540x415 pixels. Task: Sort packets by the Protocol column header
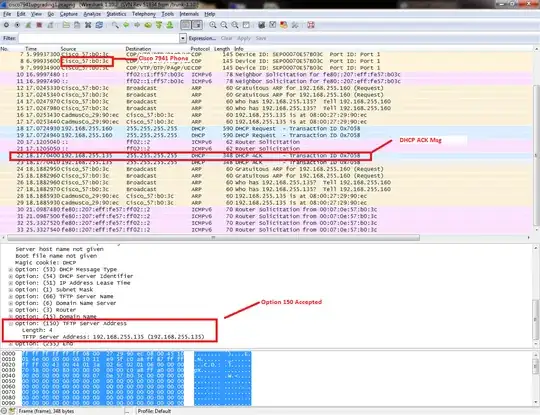click(x=200, y=49)
